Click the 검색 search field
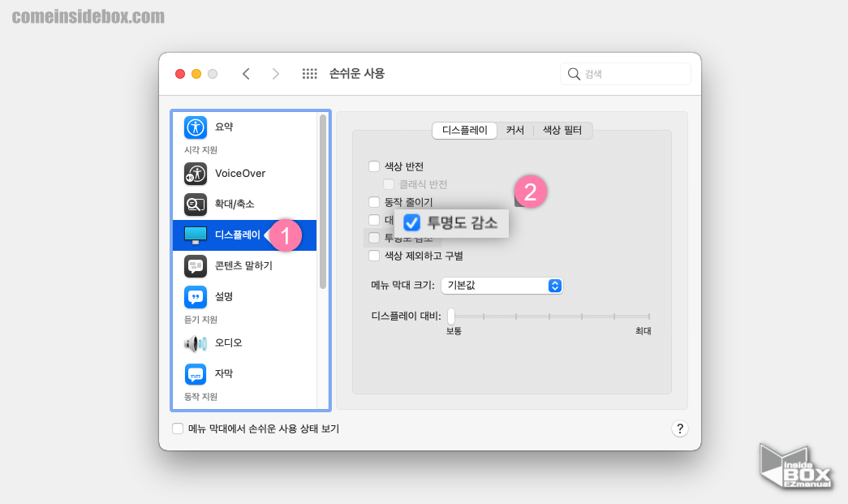 (x=626, y=74)
